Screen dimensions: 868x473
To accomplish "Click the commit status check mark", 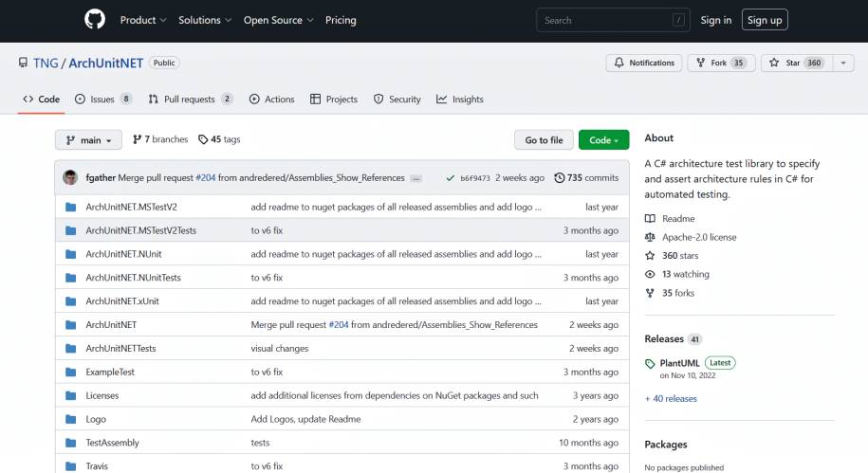I will (x=450, y=178).
